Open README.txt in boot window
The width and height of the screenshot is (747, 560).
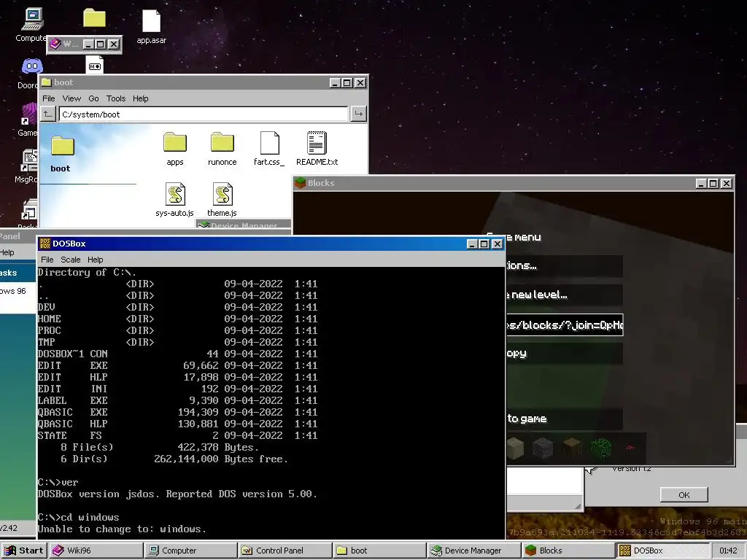(x=317, y=149)
